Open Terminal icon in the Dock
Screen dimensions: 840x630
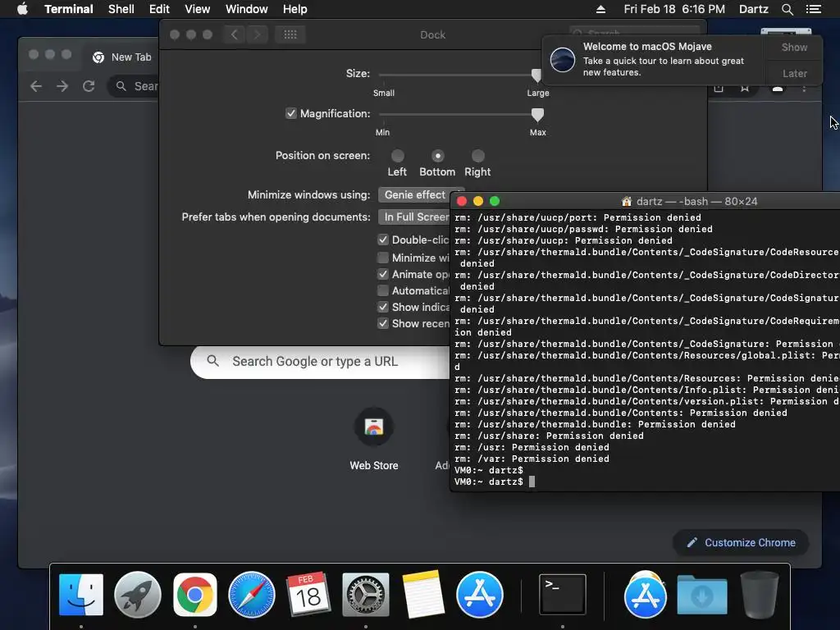(x=563, y=595)
